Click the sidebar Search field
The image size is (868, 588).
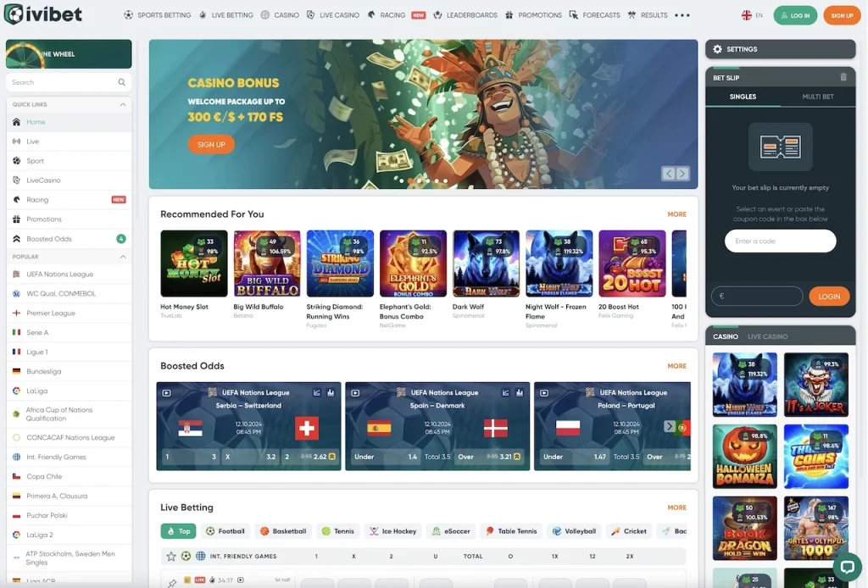(x=69, y=82)
